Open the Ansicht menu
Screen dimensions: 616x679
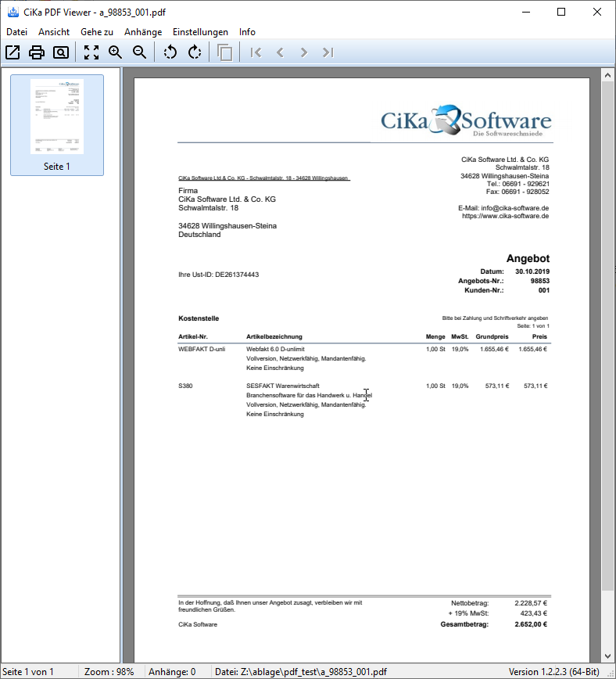(54, 32)
